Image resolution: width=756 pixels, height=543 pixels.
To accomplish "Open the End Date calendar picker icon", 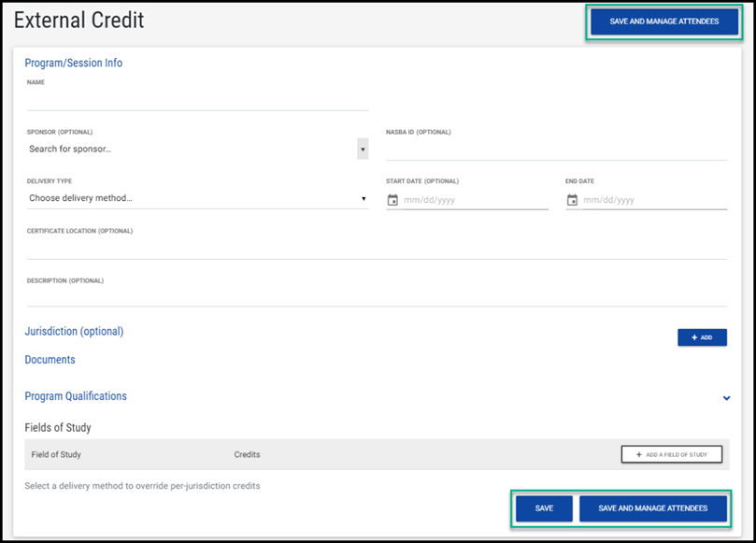I will [x=572, y=200].
